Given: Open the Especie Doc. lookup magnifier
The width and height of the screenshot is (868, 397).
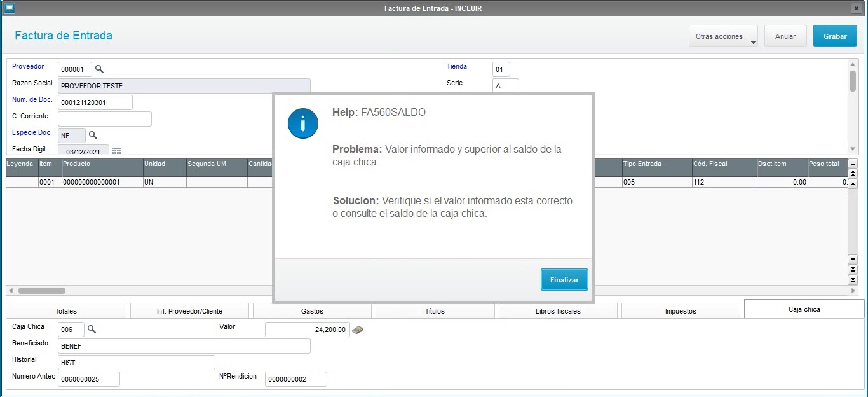Looking at the screenshot, I should pyautogui.click(x=93, y=136).
